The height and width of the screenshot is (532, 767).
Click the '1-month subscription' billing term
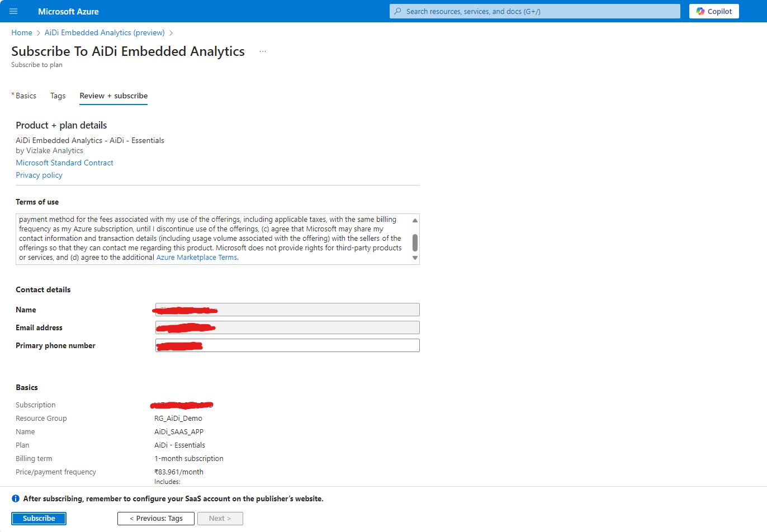189,459
